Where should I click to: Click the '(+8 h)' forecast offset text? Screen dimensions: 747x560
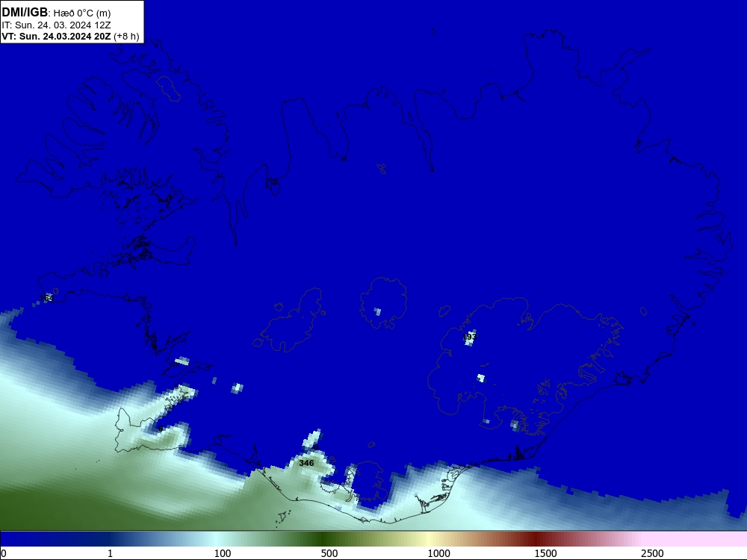pyautogui.click(x=127, y=37)
